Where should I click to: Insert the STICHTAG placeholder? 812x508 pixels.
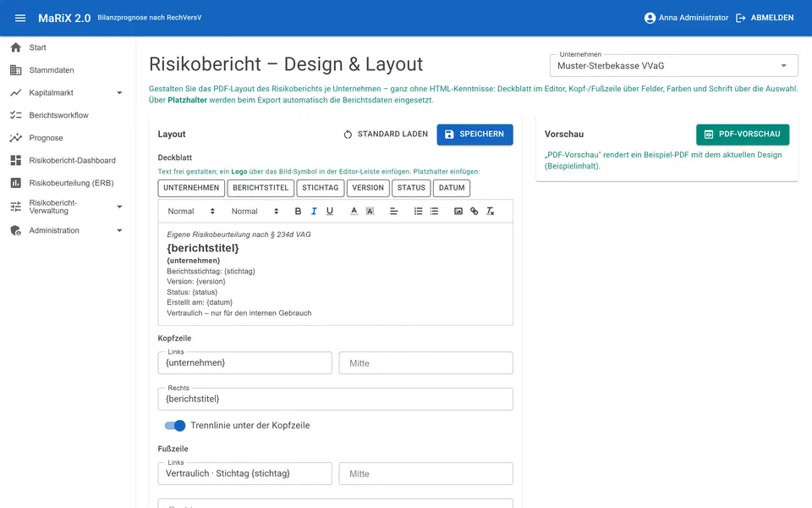pyautogui.click(x=320, y=188)
